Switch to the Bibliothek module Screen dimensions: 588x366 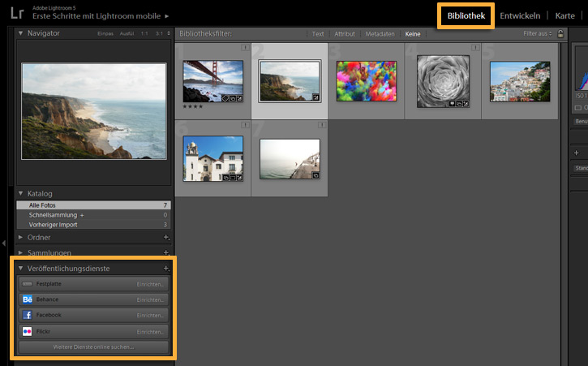click(x=466, y=15)
